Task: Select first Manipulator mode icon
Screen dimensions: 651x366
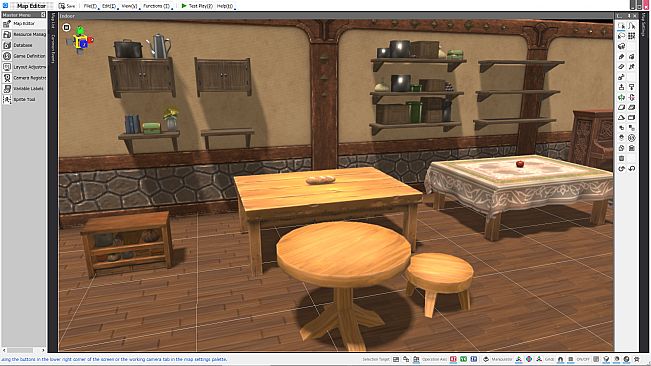Action: click(x=519, y=359)
